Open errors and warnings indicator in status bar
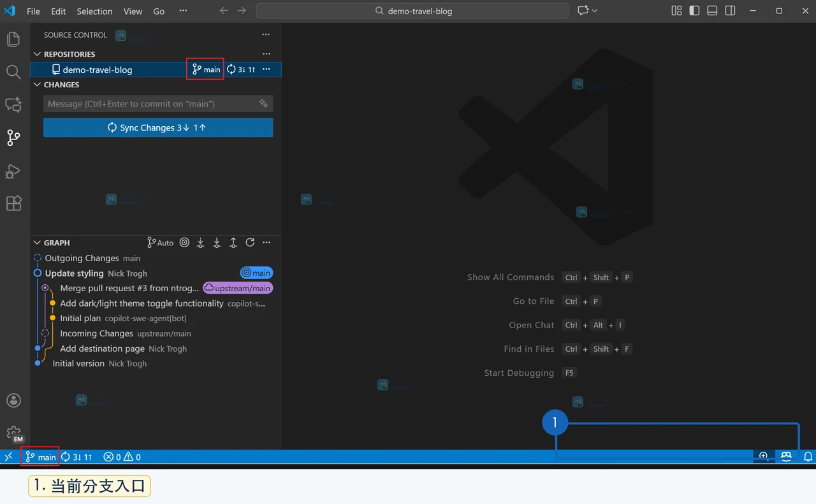This screenshot has height=504, width=816. pyautogui.click(x=122, y=457)
